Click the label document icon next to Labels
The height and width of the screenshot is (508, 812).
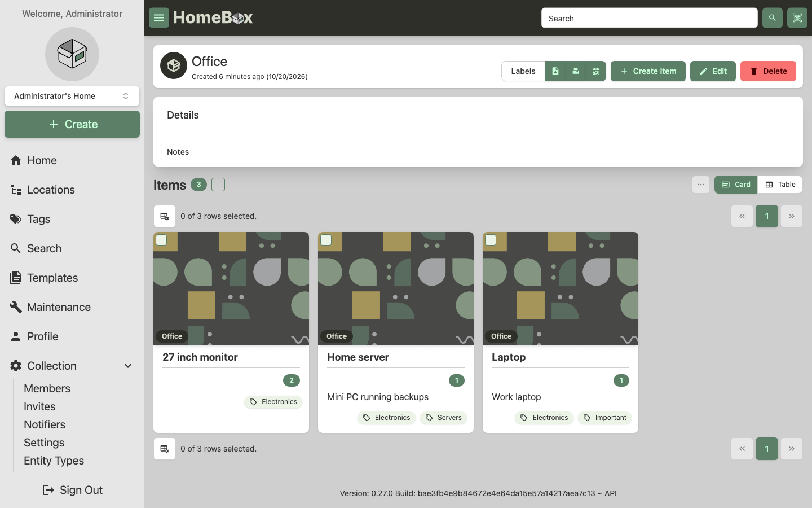(555, 71)
